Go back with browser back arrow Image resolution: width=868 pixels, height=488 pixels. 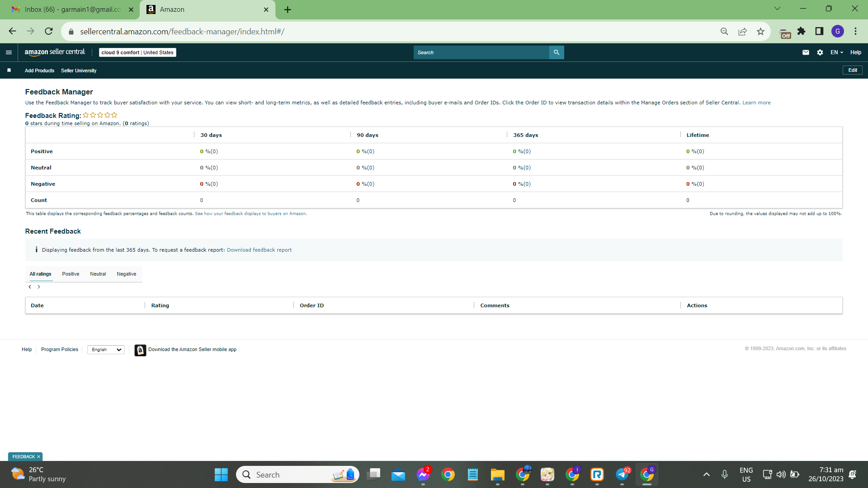coord(12,31)
